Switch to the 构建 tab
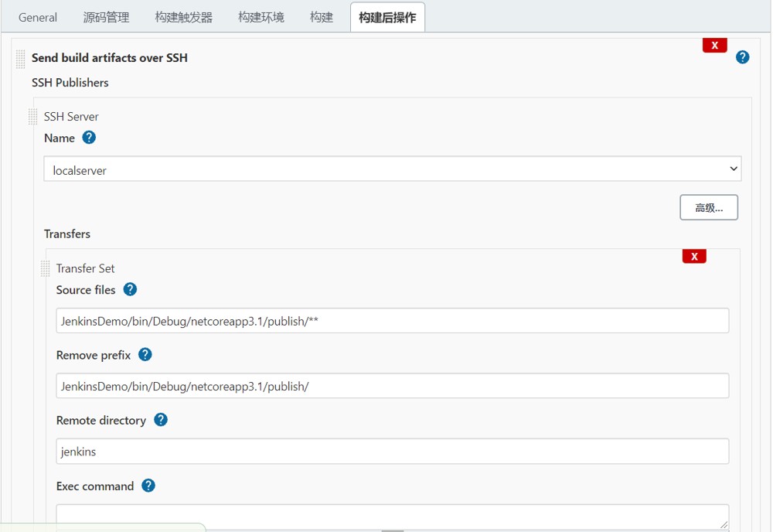This screenshot has width=773, height=532. (322, 17)
